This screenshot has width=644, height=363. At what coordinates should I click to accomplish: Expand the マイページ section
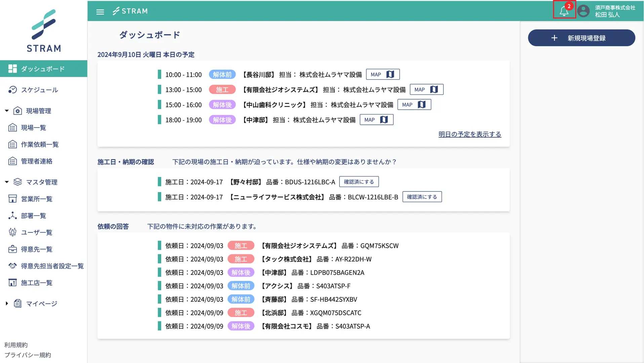(x=7, y=303)
